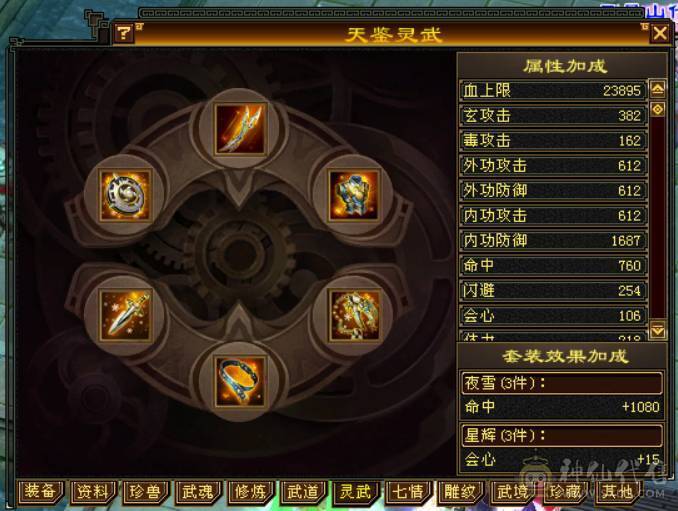This screenshot has height=511, width=678.
Task: Switch to the 装备 tab
Action: (40, 492)
